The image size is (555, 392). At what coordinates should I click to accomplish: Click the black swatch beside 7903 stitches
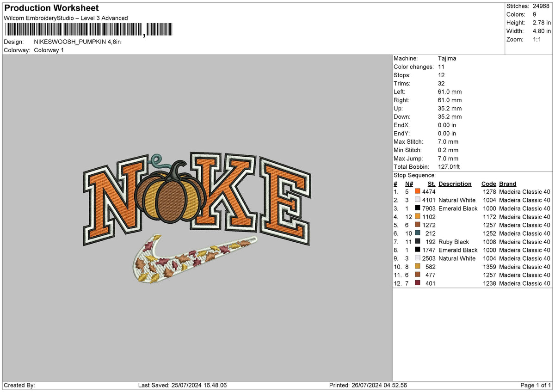[418, 208]
